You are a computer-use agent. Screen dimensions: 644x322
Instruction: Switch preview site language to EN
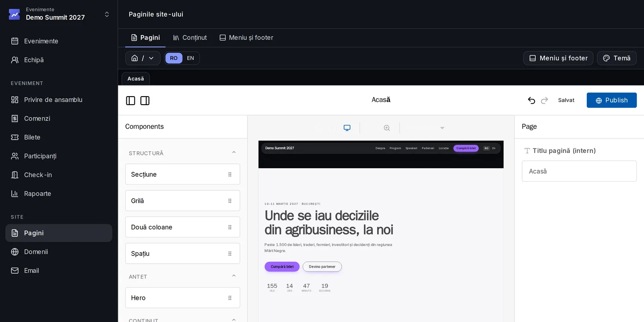point(493,148)
